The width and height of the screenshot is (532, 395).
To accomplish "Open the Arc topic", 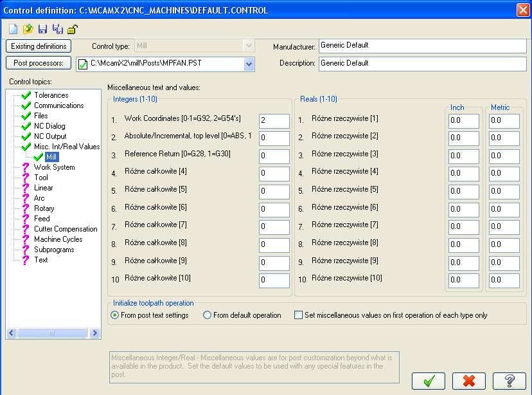I will point(39,198).
